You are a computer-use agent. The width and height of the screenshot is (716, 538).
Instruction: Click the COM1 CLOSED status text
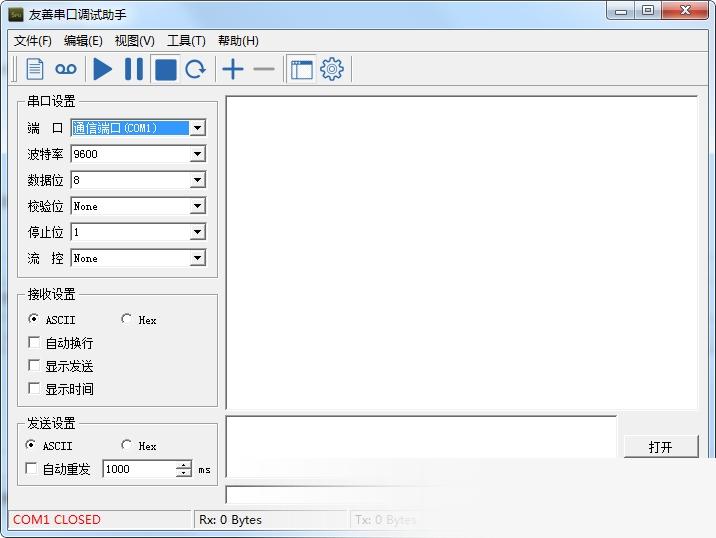click(57, 520)
